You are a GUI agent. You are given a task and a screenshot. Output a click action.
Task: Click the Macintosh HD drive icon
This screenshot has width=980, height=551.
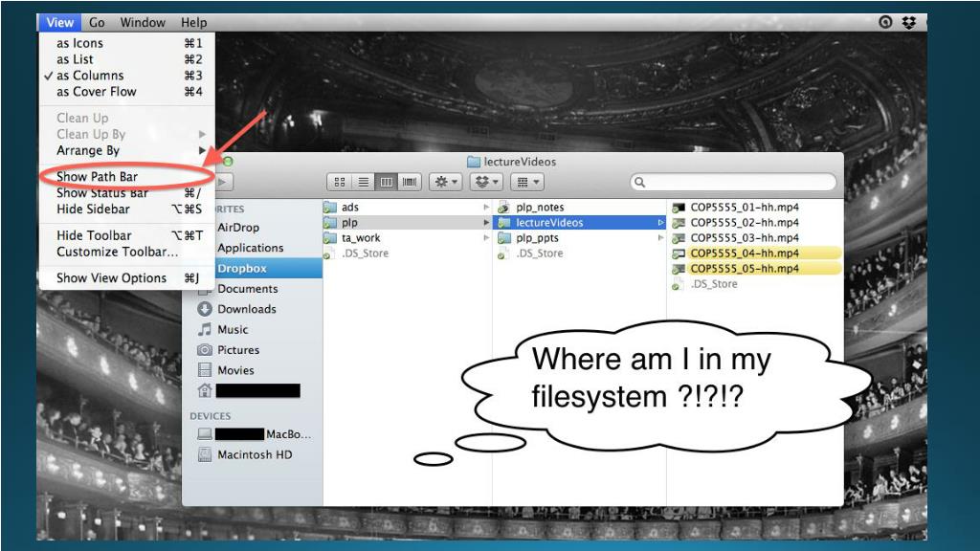click(x=205, y=454)
